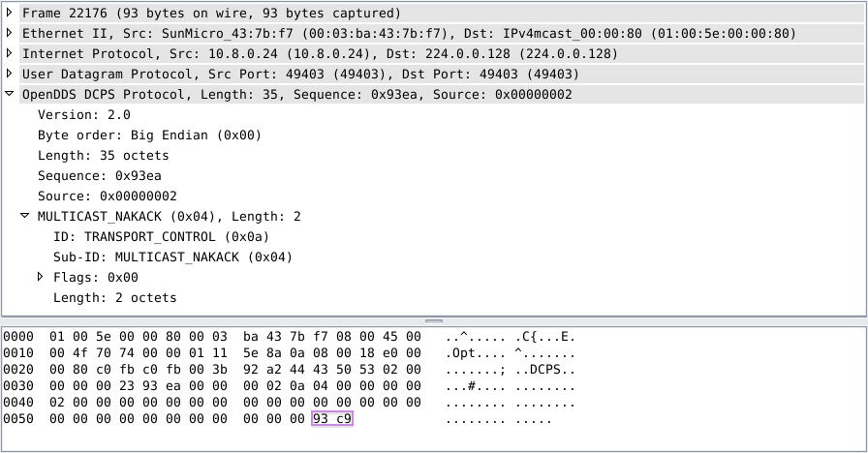Expand the Internet Protocol row
Image resolution: width=868 pixels, height=453 pixels.
click(9, 53)
